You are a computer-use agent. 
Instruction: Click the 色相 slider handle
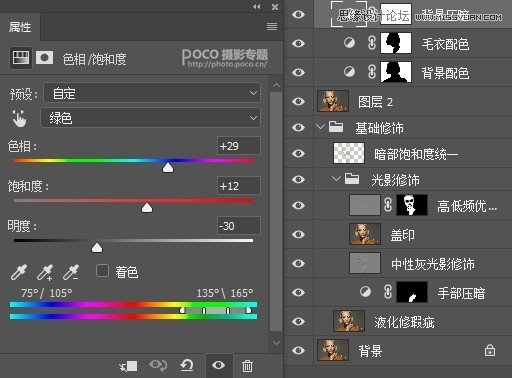point(168,168)
